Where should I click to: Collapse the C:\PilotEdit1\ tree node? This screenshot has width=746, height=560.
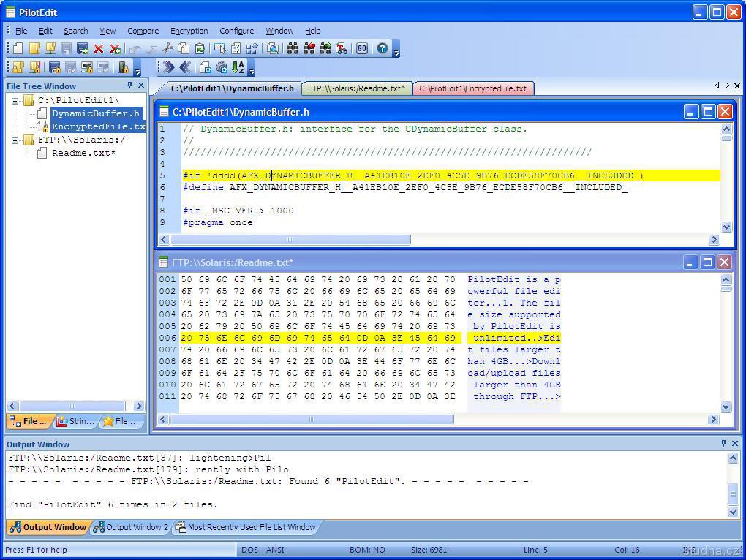pyautogui.click(x=15, y=100)
